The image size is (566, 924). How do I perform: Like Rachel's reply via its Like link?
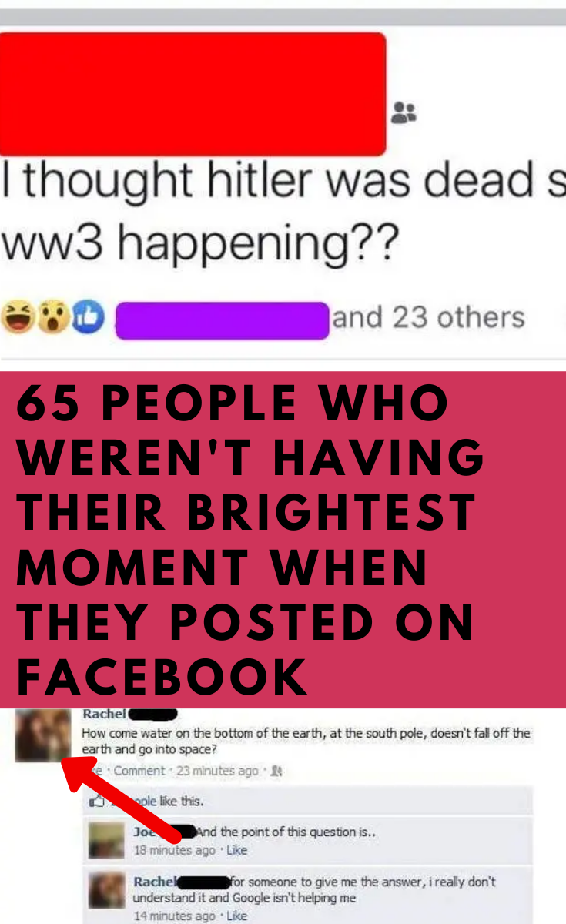237,916
